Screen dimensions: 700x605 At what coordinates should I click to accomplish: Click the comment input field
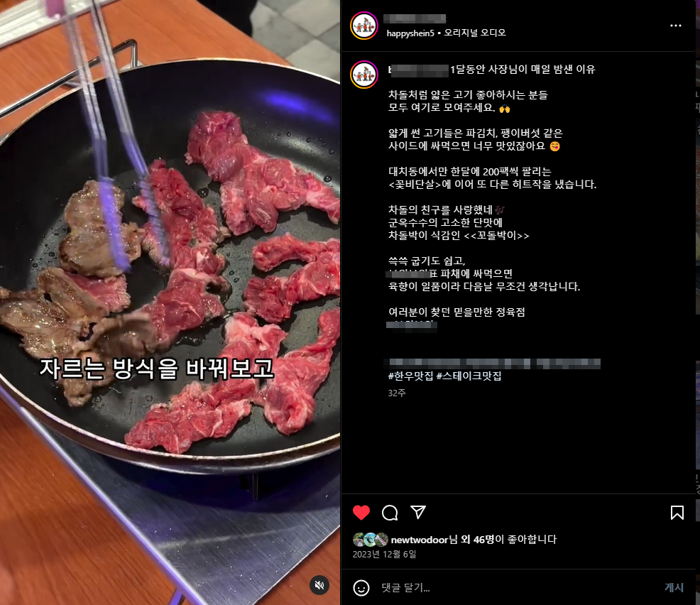click(x=518, y=587)
